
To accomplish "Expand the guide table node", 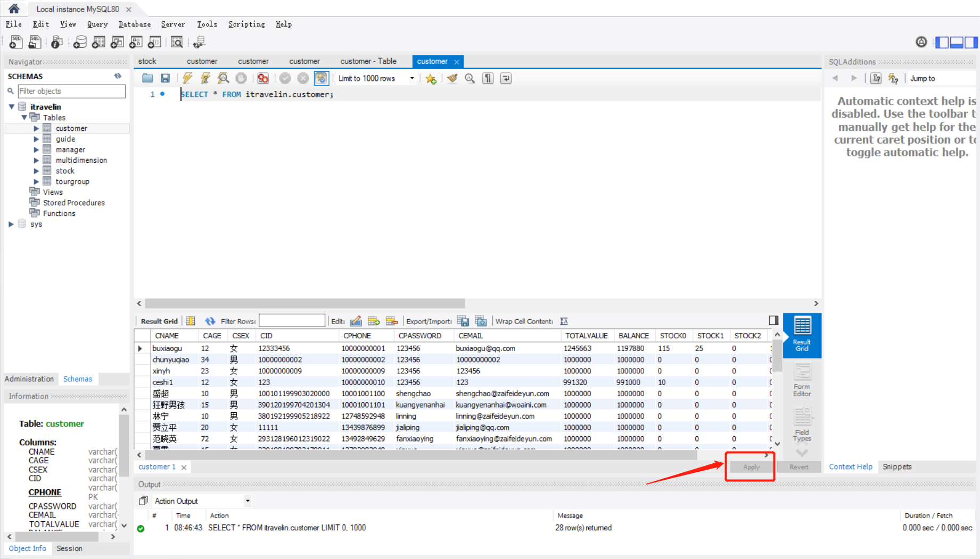I will pyautogui.click(x=36, y=139).
